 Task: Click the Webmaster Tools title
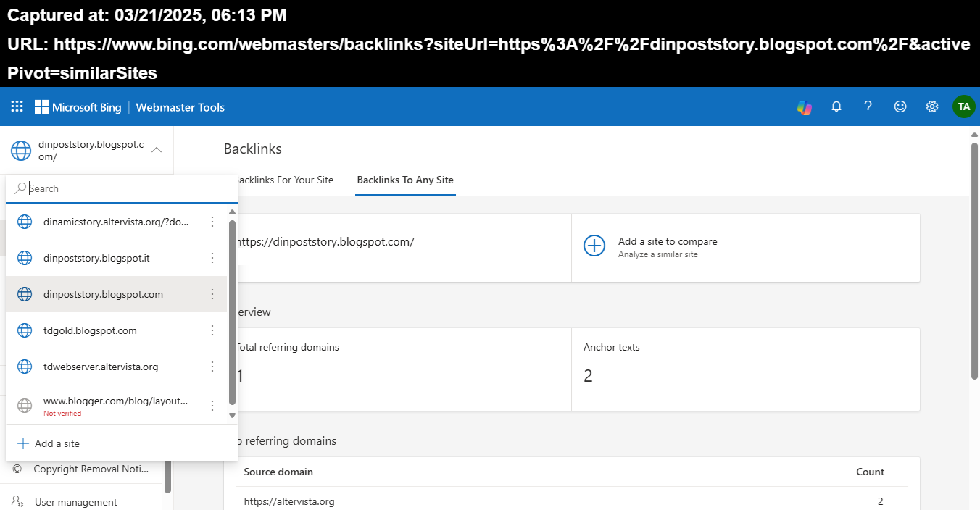[x=180, y=107]
